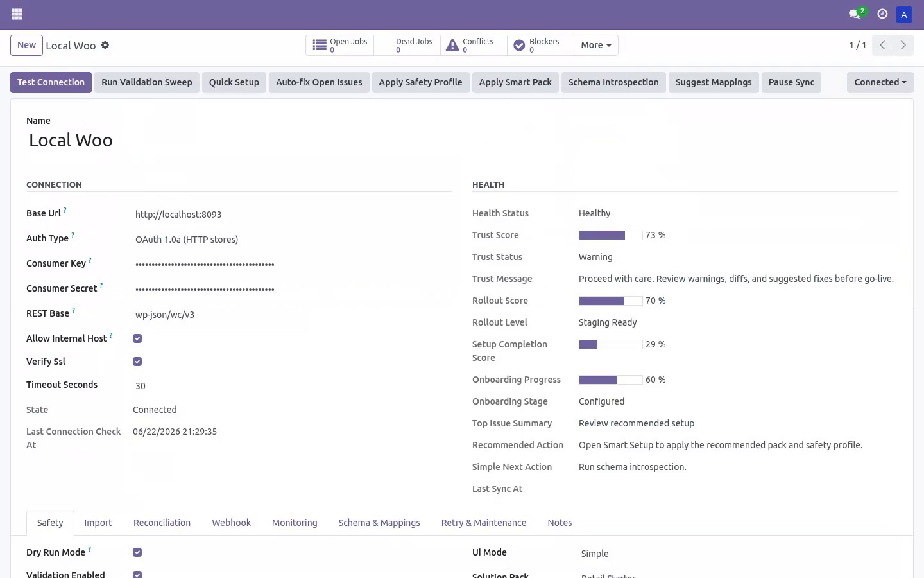This screenshot has height=578, width=924.
Task: Open the conversations messages icon
Action: 854,14
